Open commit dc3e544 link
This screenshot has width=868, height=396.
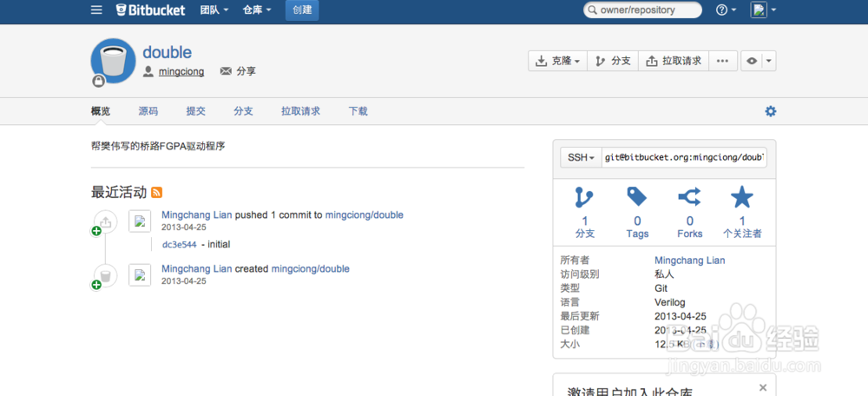coord(180,244)
